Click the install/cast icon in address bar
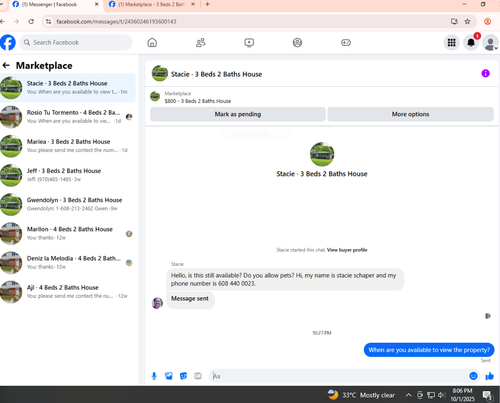The width and height of the screenshot is (500, 403). coord(454,21)
